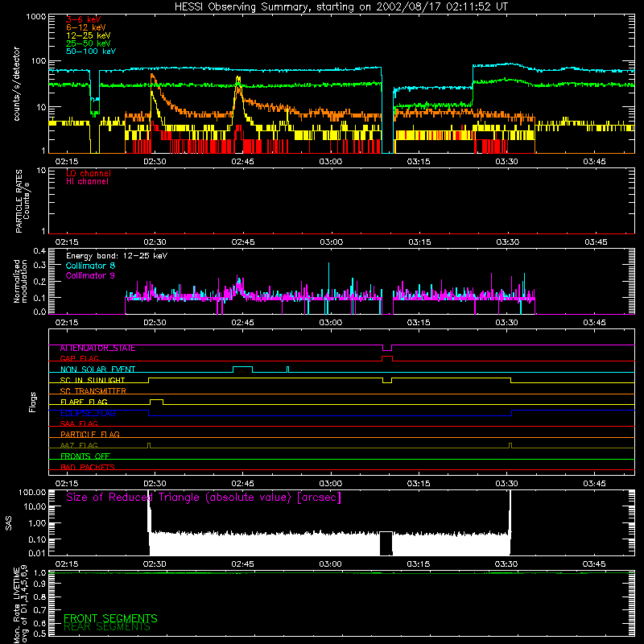Click the Size of Reduced Triangle title
Image resolution: width=644 pixels, height=644 pixels.
[x=204, y=497]
